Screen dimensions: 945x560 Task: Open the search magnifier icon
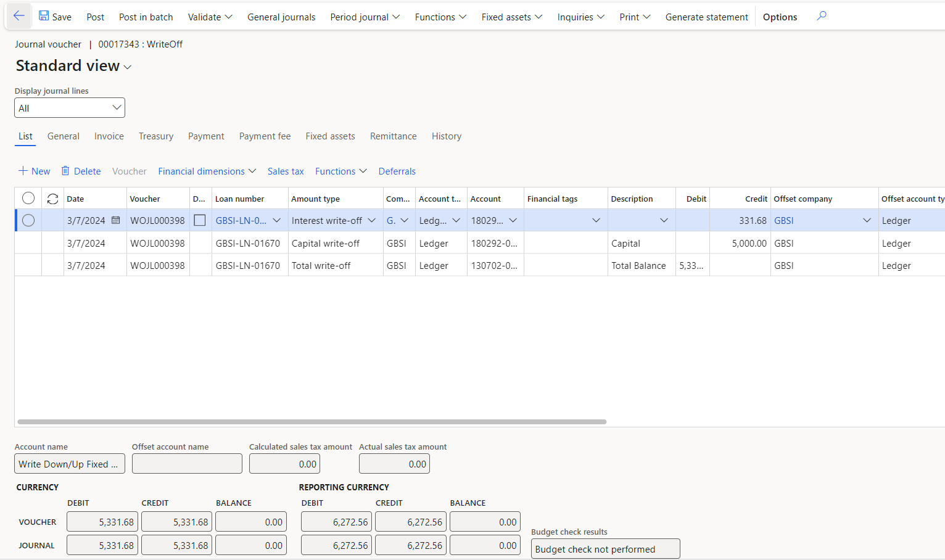[821, 16]
